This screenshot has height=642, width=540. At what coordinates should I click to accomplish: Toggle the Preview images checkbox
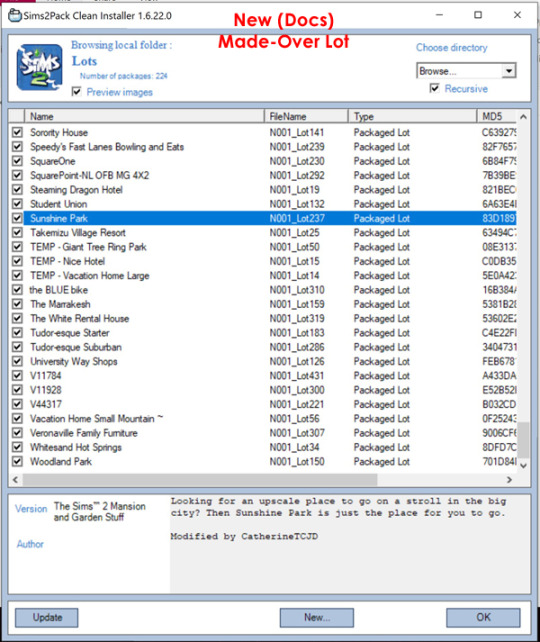coord(77,91)
